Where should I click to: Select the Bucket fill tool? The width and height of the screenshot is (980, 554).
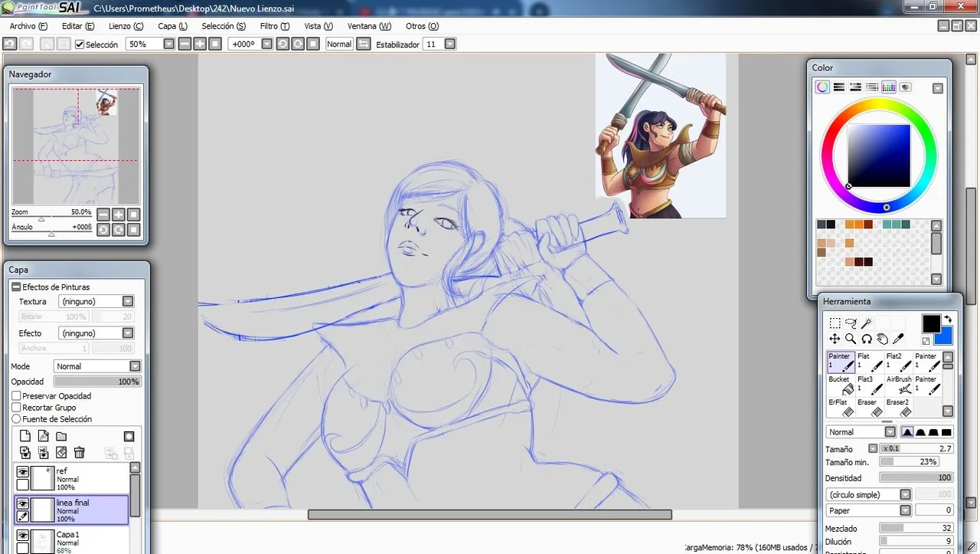[841, 385]
